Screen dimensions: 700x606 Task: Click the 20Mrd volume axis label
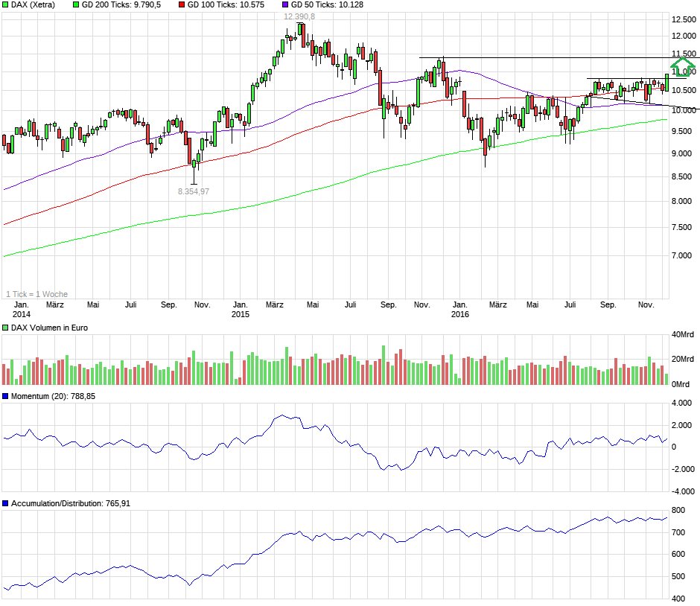(x=683, y=360)
